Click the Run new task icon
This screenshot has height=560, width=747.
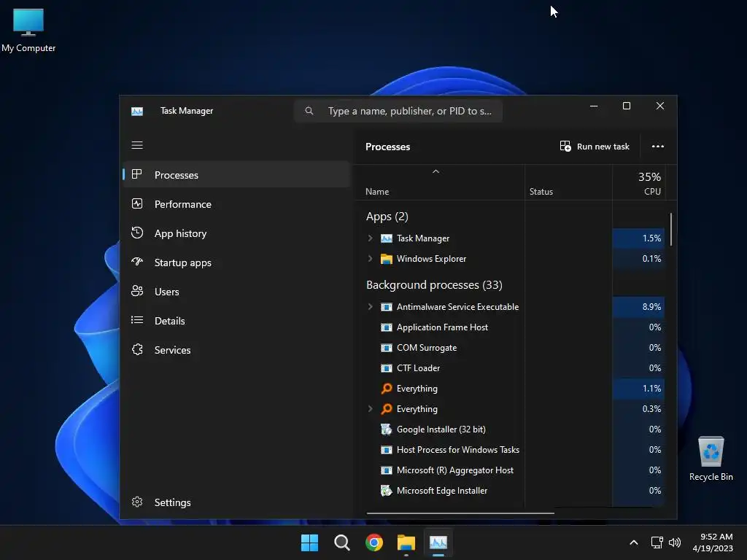pyautogui.click(x=565, y=146)
